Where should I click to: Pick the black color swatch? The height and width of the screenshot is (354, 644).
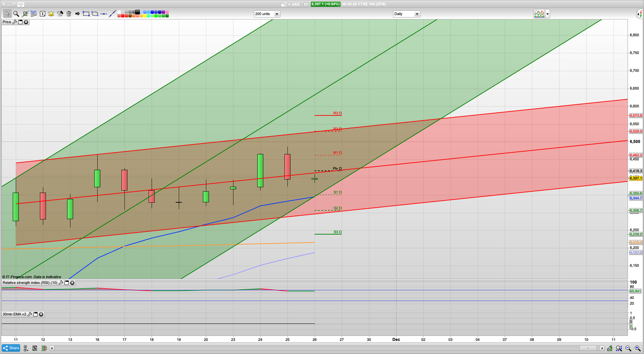tap(137, 11)
